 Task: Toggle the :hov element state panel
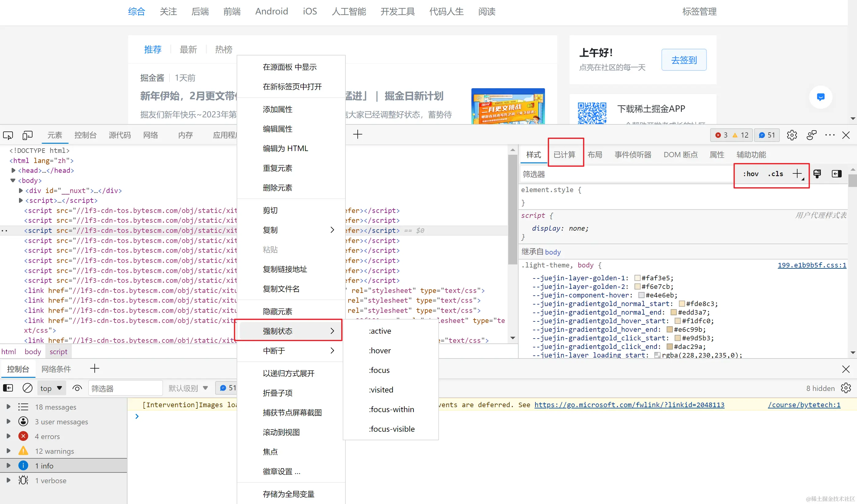[x=750, y=174]
